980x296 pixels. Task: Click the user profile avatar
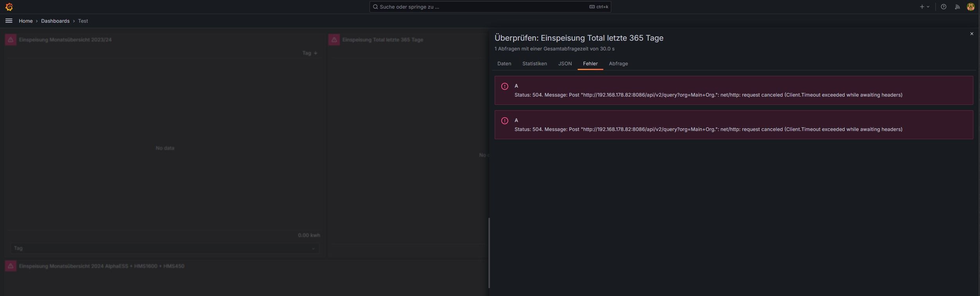[970, 7]
